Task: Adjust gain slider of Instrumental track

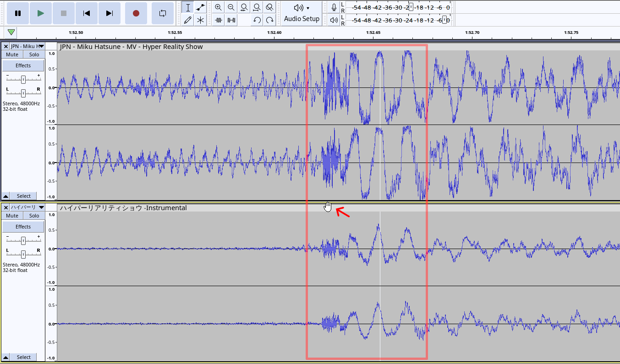Action: (23, 241)
